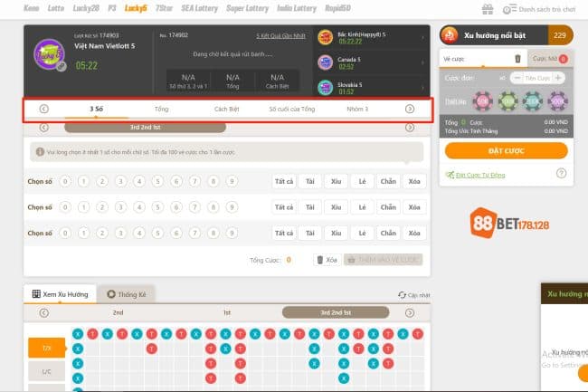Select the Nhóm 3 bet tab
This screenshot has height=392, width=588.
[357, 110]
